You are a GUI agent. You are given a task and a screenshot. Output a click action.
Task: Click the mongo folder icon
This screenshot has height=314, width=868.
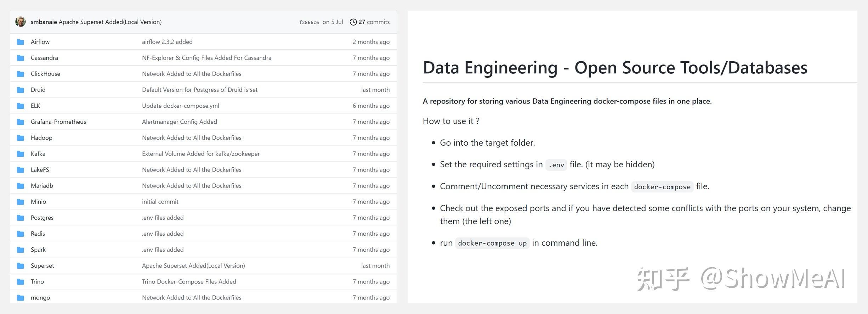21,298
